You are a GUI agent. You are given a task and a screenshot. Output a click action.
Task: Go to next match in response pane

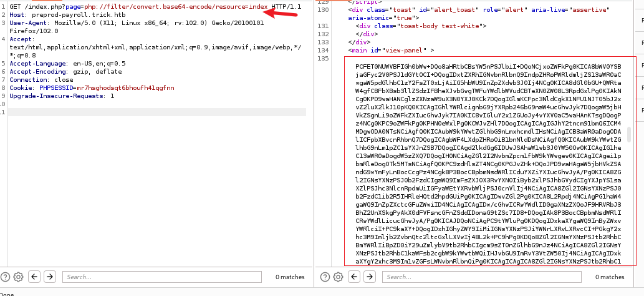(370, 277)
